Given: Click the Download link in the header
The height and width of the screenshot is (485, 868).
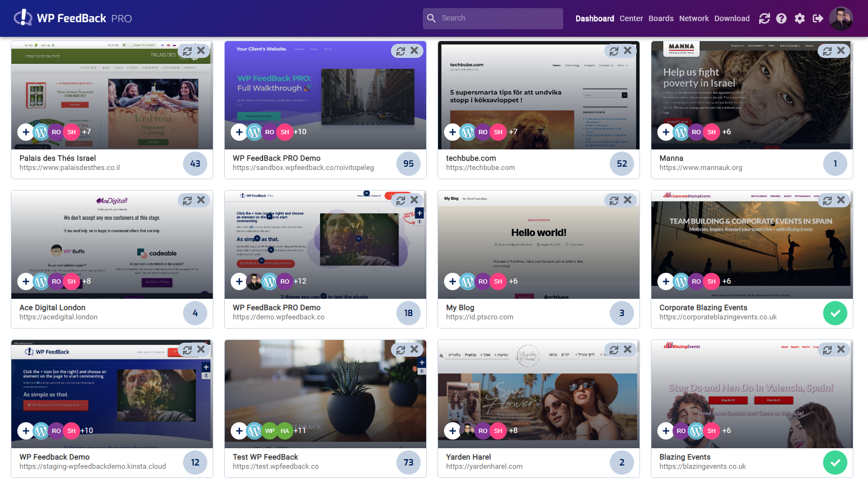Looking at the screenshot, I should 732,18.
